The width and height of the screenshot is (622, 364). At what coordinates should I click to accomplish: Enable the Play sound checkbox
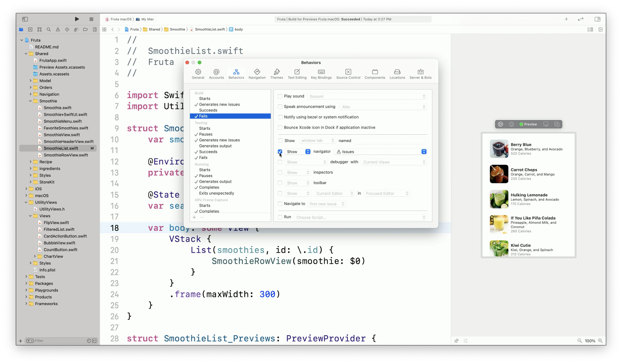coord(280,96)
